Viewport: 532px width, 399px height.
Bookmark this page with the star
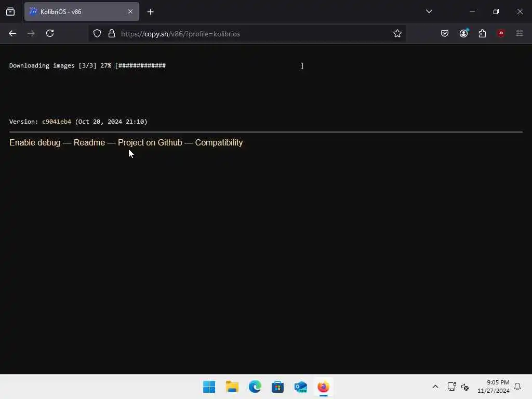click(397, 33)
